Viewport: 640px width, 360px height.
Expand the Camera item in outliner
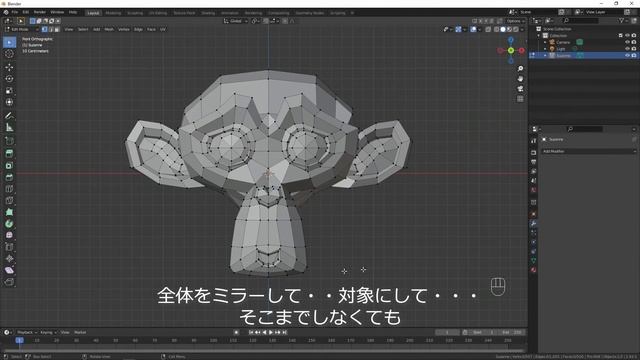[545, 42]
